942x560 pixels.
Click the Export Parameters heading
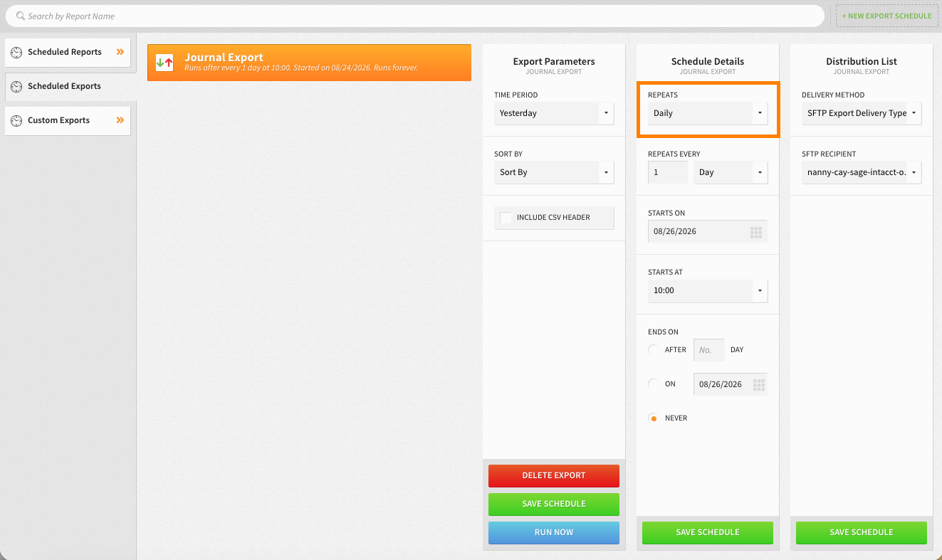pyautogui.click(x=554, y=61)
